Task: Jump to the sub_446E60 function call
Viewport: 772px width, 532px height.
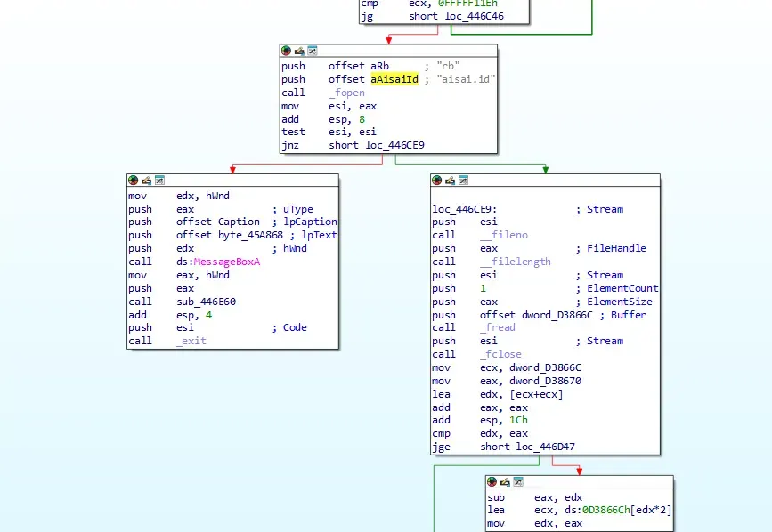Action: click(x=207, y=302)
